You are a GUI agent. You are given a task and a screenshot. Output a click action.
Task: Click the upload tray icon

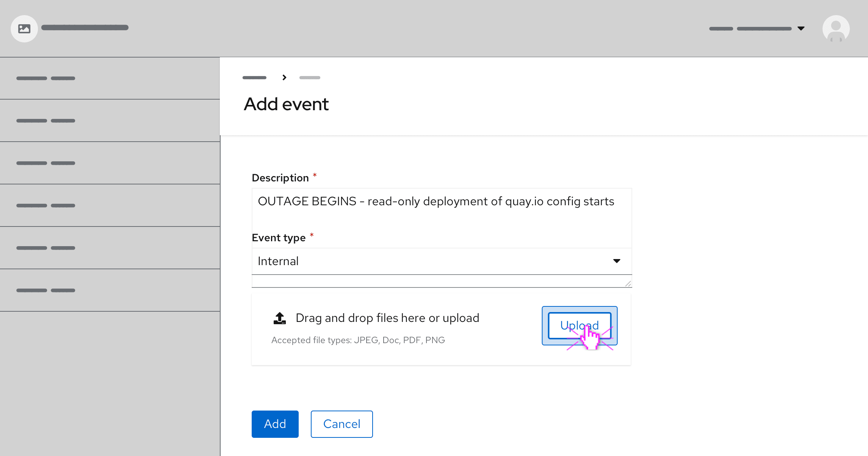click(x=280, y=318)
